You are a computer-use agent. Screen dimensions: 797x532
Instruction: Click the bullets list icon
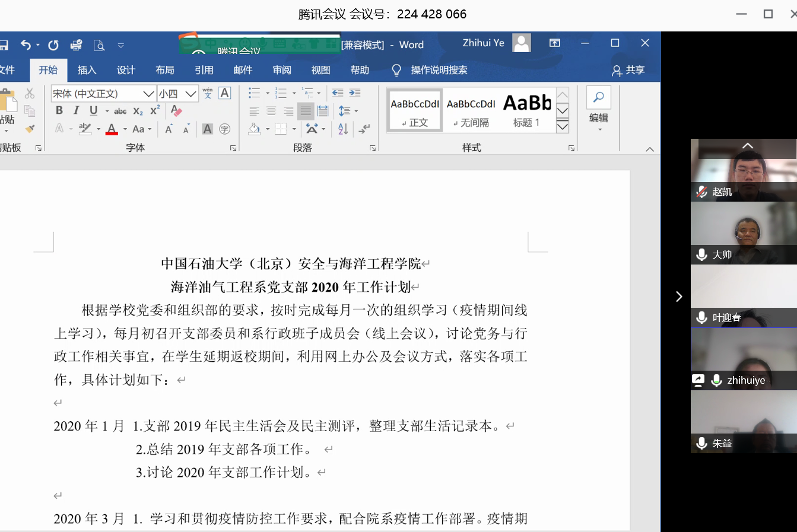click(x=255, y=93)
